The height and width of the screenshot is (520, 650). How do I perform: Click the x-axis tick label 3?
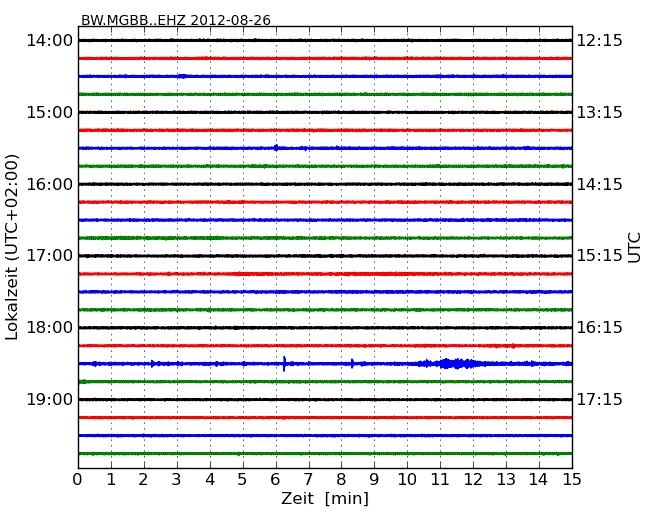pos(177,480)
